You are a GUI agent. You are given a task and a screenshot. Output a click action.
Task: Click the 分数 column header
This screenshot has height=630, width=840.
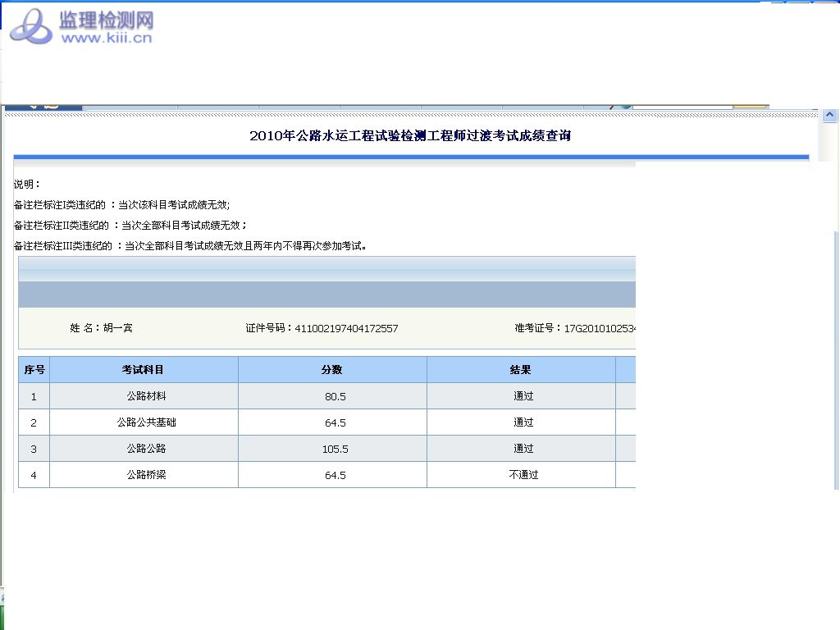tap(332, 370)
